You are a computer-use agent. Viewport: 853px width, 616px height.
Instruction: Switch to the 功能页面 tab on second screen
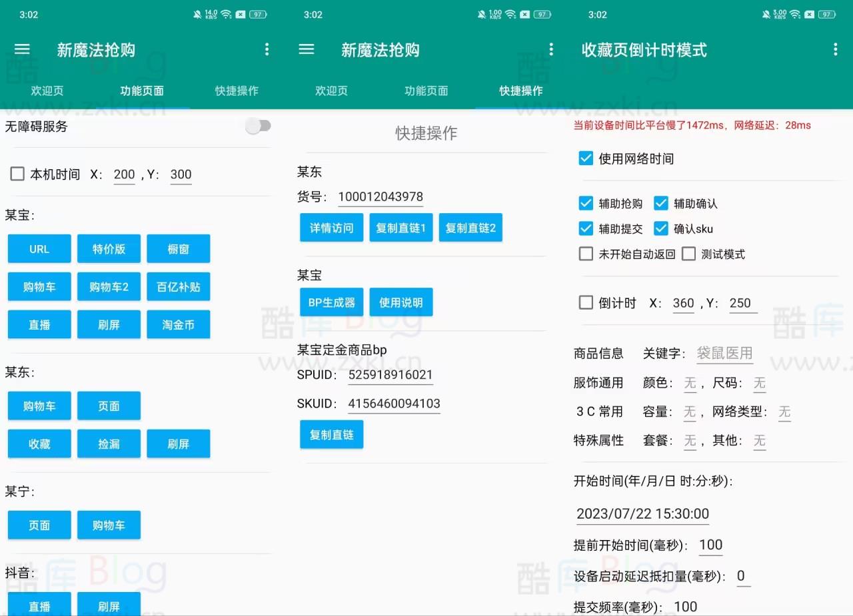click(x=426, y=91)
